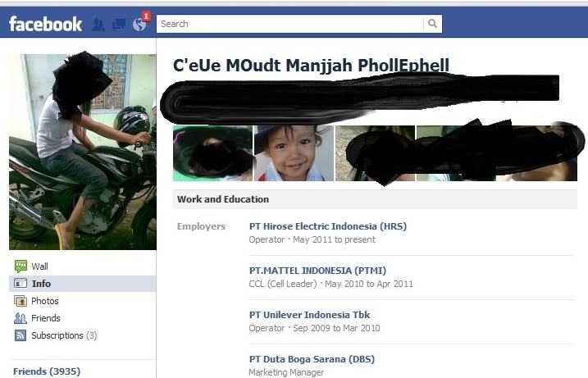The image size is (588, 378).
Task: Go to the facebook logo home
Action: point(45,24)
